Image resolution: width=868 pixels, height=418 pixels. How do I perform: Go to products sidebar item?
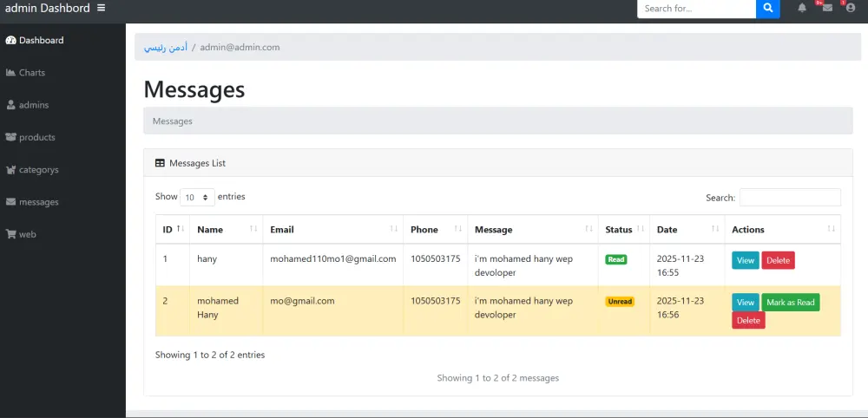[x=36, y=137]
